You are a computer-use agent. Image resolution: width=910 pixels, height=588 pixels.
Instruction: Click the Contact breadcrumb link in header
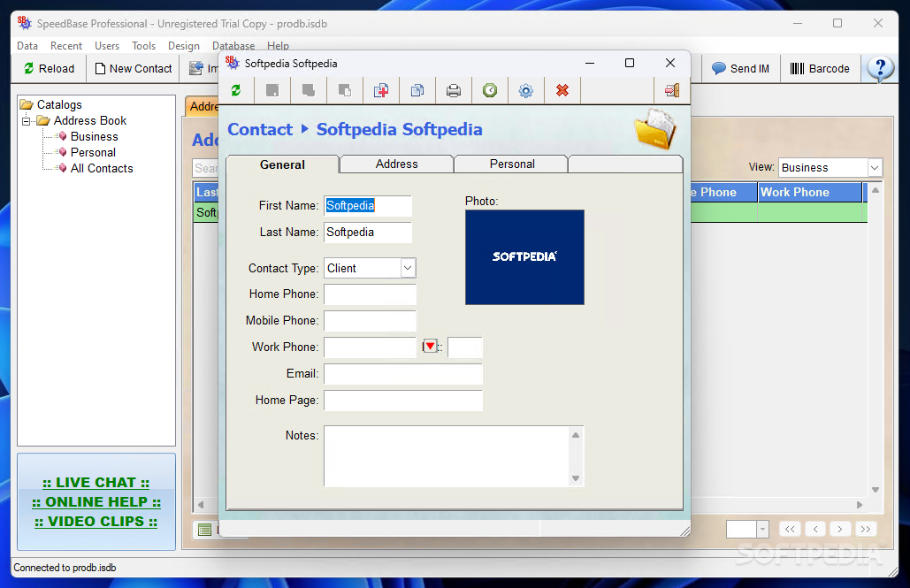point(260,129)
